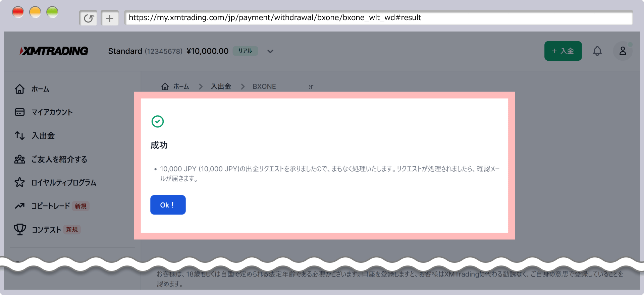Click the BXONE breadcrumb item

pyautogui.click(x=264, y=86)
